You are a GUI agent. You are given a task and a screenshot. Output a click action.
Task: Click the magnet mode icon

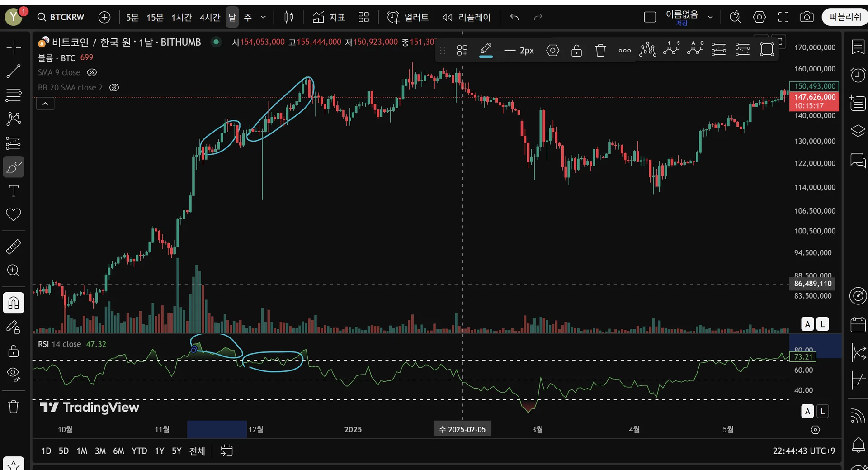click(x=14, y=303)
